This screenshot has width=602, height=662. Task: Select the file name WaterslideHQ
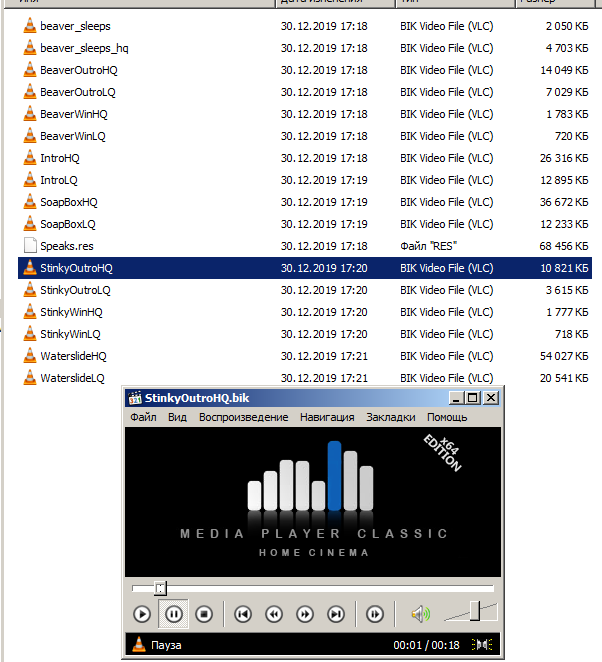click(x=73, y=356)
